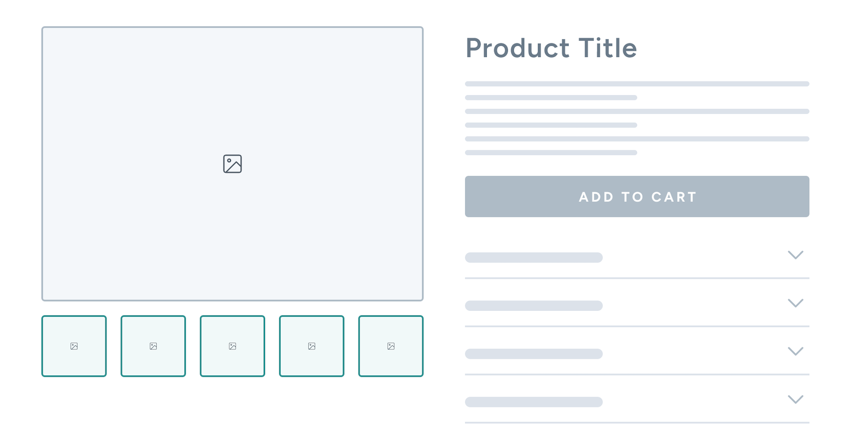Click the first description text line
The image size is (868, 439).
click(637, 84)
